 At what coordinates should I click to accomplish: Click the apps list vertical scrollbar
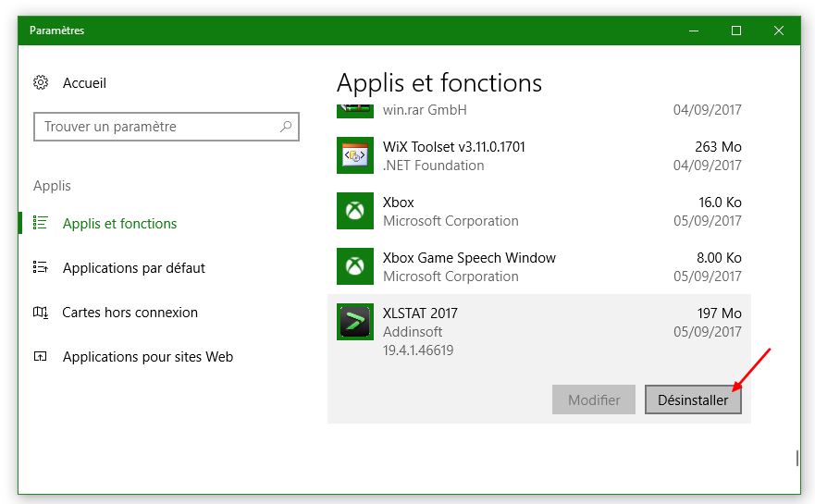pos(796,458)
